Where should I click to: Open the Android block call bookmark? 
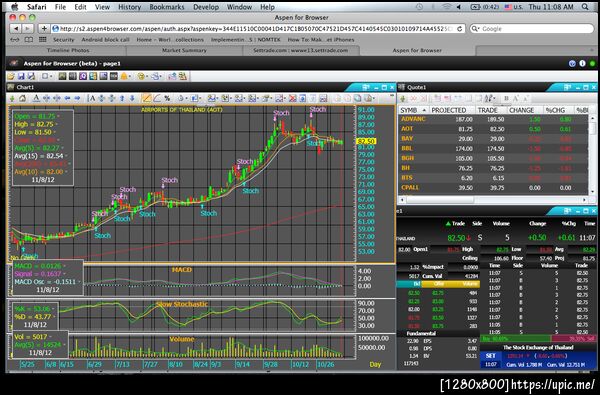105,39
